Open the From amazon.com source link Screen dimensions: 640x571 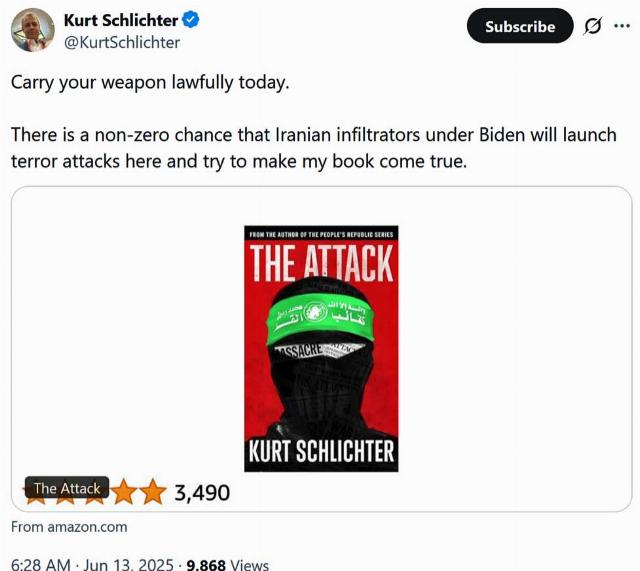[69, 527]
